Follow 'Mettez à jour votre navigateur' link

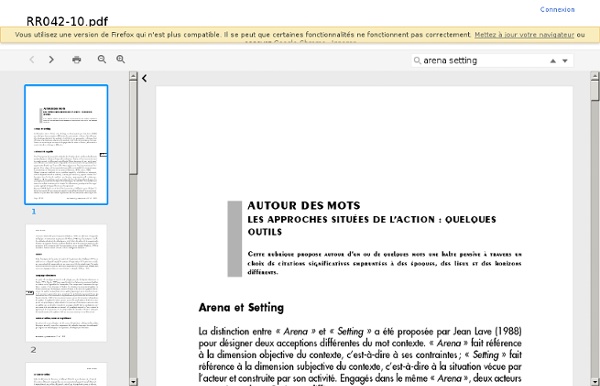(524, 34)
